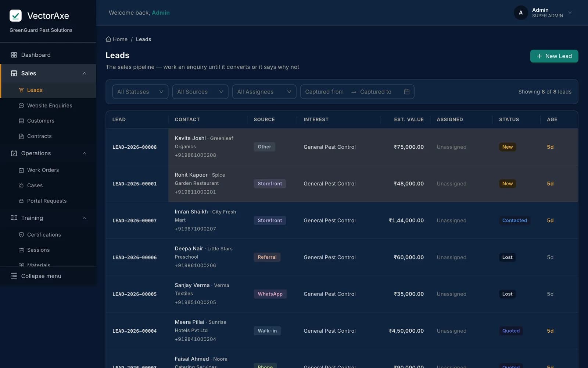Open lead LEAD-2026-00001
The height and width of the screenshot is (368, 588).
coord(135,184)
